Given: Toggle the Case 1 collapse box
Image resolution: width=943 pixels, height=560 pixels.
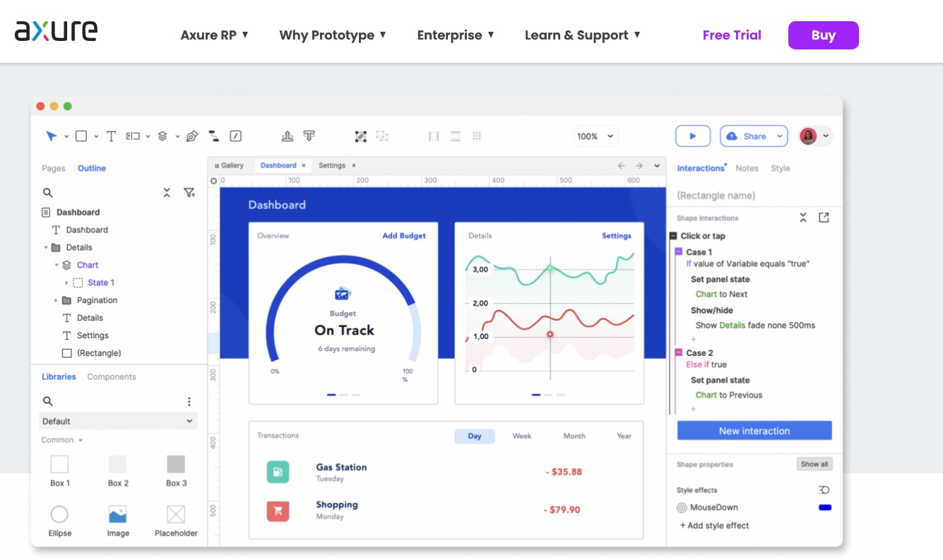Looking at the screenshot, I should (x=679, y=252).
